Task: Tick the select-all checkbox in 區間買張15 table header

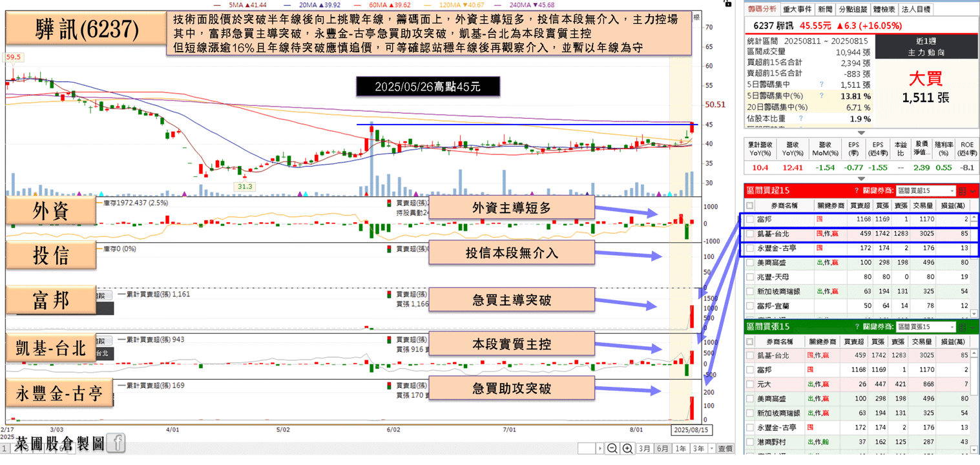Action: pyautogui.click(x=750, y=341)
